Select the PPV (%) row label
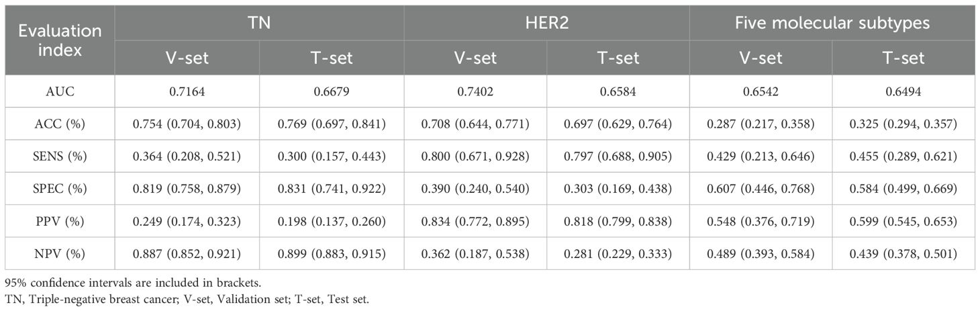980x311 pixels. pos(59,221)
